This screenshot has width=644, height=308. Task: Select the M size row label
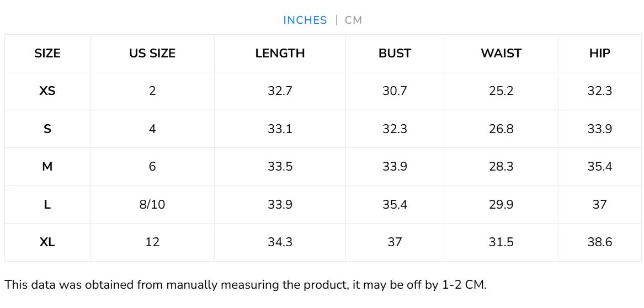click(47, 167)
